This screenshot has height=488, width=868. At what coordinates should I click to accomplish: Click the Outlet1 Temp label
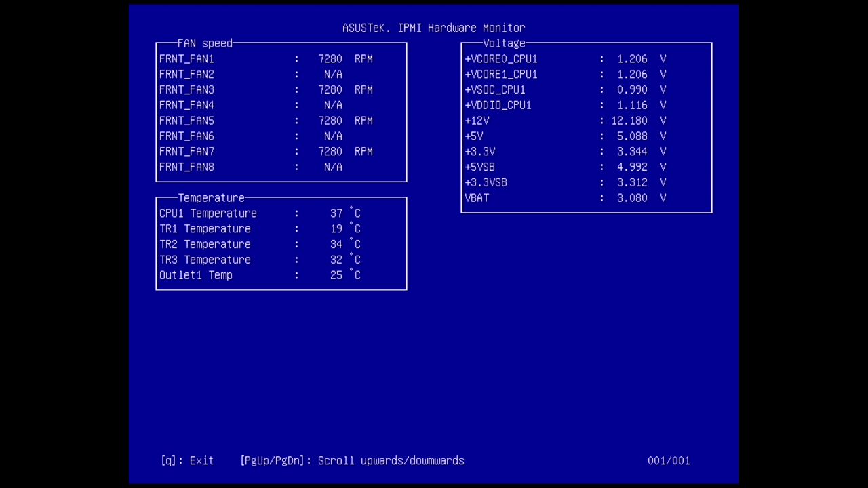click(196, 275)
